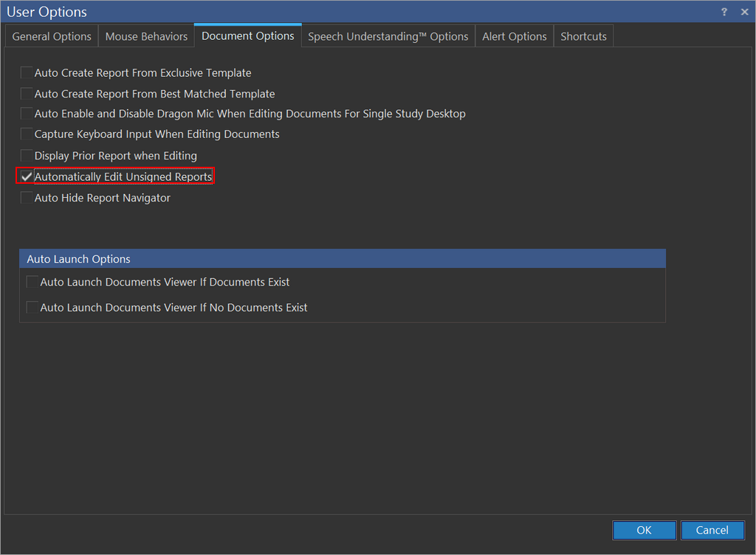The height and width of the screenshot is (555, 756).
Task: Switch to the Alert Options tab
Action: 514,36
